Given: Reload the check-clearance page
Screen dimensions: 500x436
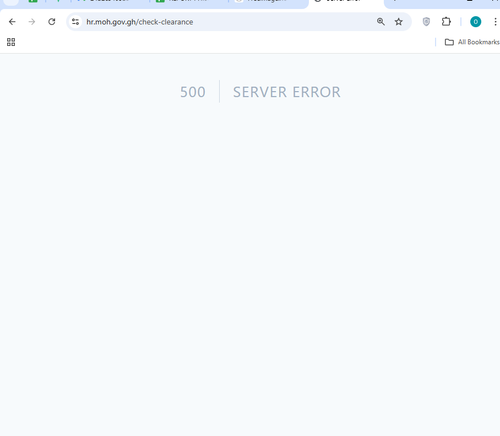Looking at the screenshot, I should [52, 22].
